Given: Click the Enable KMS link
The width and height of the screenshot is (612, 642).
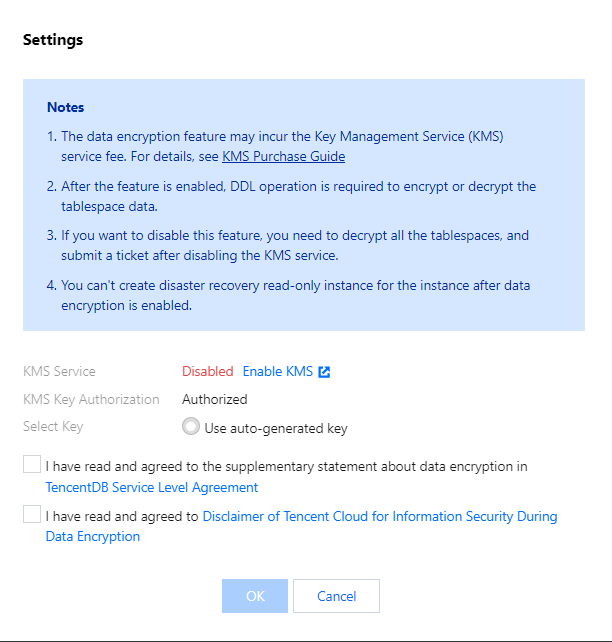Looking at the screenshot, I should point(278,372).
